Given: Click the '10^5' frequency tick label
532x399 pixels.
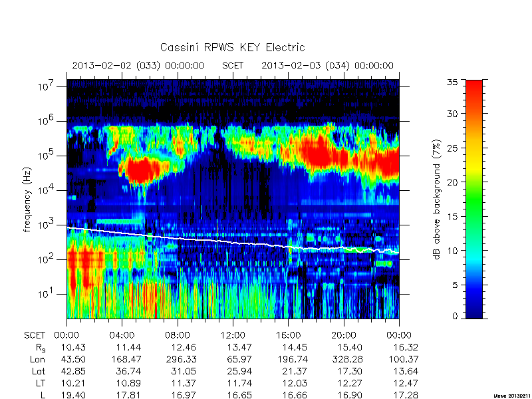Looking at the screenshot, I should point(45,156).
